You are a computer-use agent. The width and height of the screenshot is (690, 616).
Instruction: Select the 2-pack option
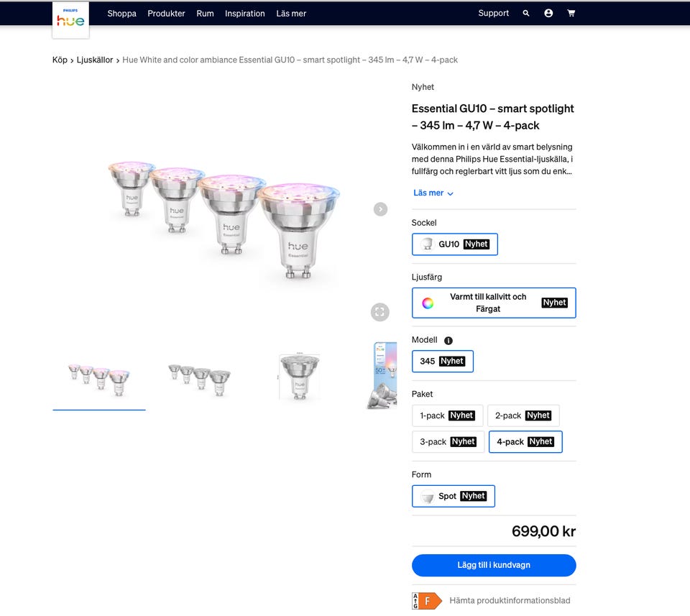click(523, 415)
